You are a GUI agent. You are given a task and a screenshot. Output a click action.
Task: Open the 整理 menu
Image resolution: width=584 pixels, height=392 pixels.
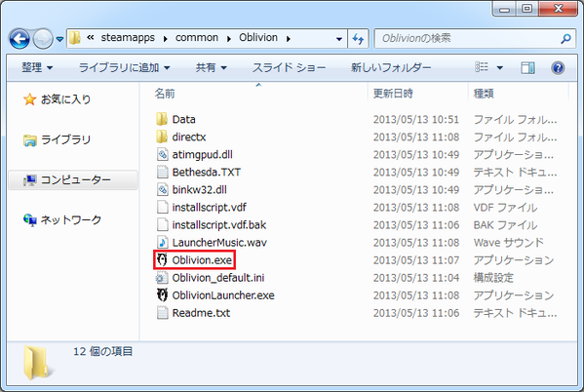click(x=37, y=67)
